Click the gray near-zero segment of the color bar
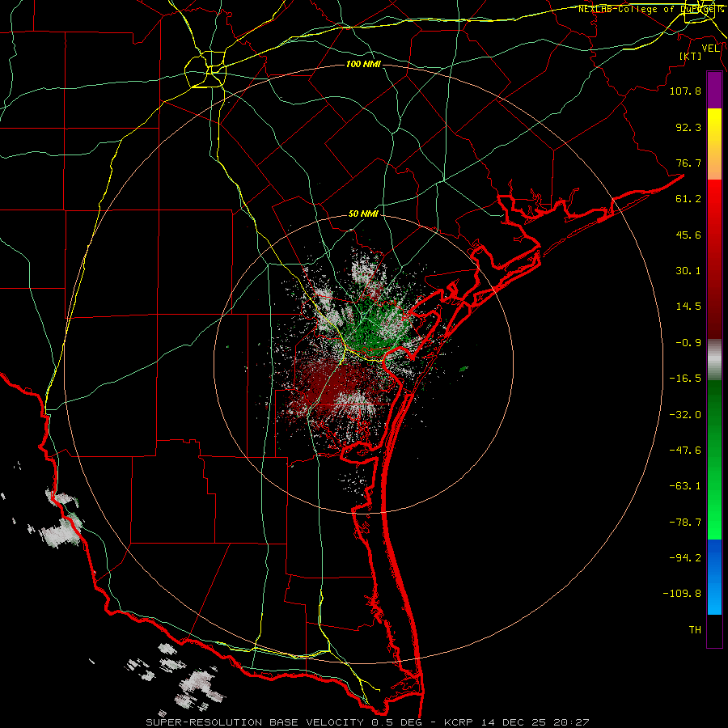728x728 pixels. [714, 360]
